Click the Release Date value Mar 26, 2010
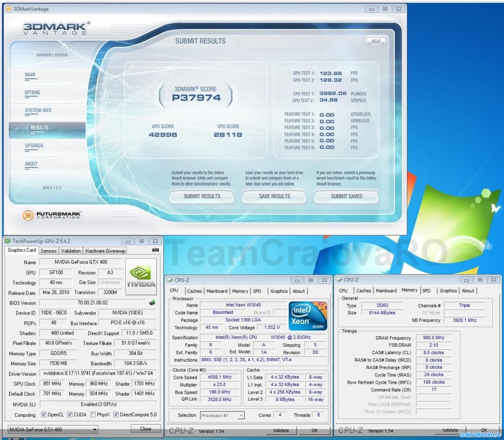504x440 pixels. pos(56,292)
